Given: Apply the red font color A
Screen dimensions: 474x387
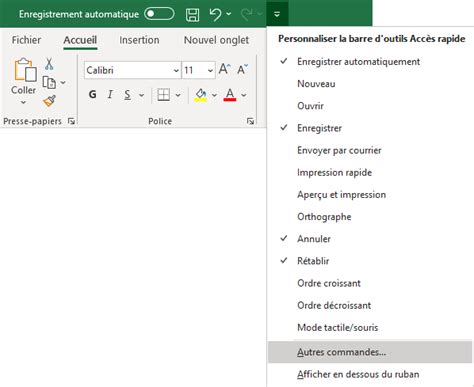Looking at the screenshot, I should (230, 95).
